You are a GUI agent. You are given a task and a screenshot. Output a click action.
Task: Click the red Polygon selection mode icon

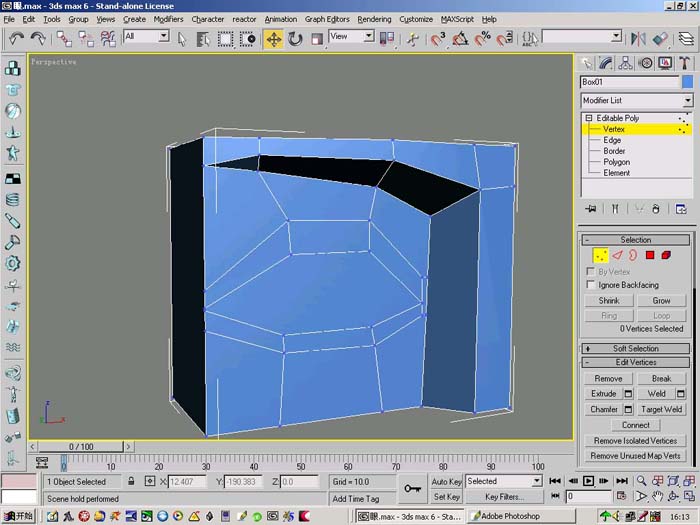pos(650,255)
